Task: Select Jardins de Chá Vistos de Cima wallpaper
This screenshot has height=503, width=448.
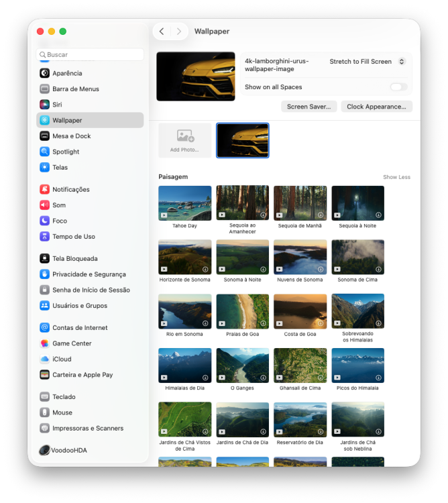Action: (x=184, y=420)
